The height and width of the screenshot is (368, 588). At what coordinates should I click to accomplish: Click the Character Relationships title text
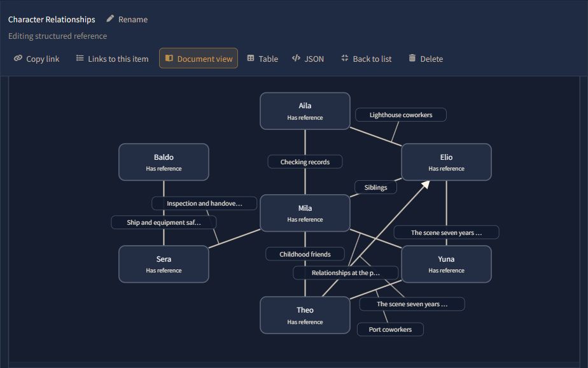click(52, 19)
